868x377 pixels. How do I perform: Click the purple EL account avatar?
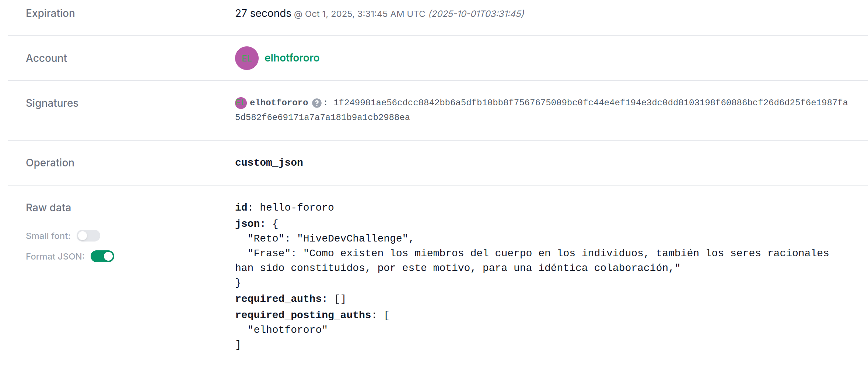(x=246, y=58)
